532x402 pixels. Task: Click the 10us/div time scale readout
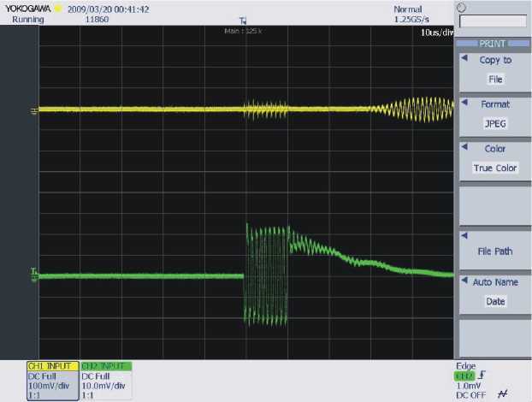436,32
